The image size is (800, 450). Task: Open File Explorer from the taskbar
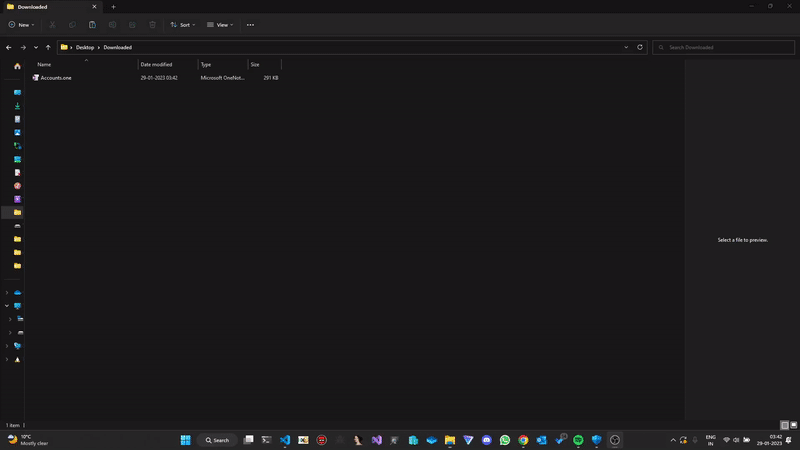[x=449, y=440]
